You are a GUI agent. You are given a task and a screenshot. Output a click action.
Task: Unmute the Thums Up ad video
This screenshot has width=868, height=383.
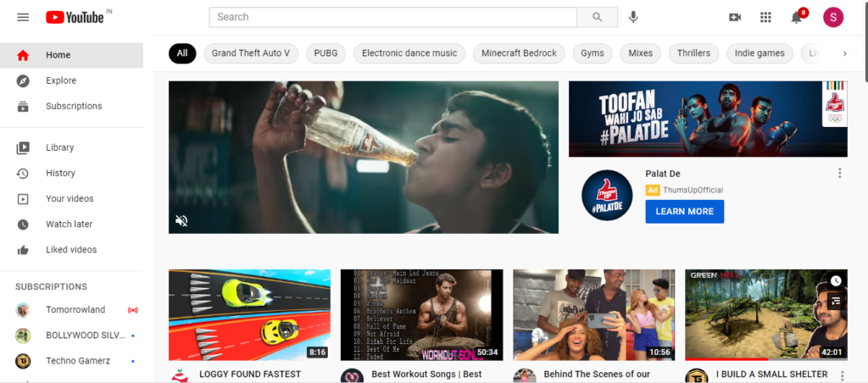pos(181,221)
